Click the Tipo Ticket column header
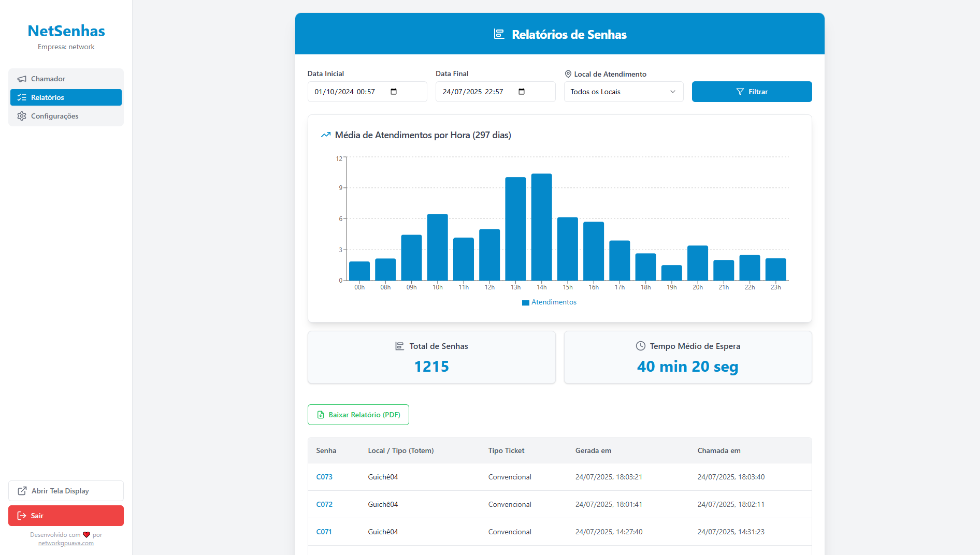The image size is (980, 555). pyautogui.click(x=506, y=450)
